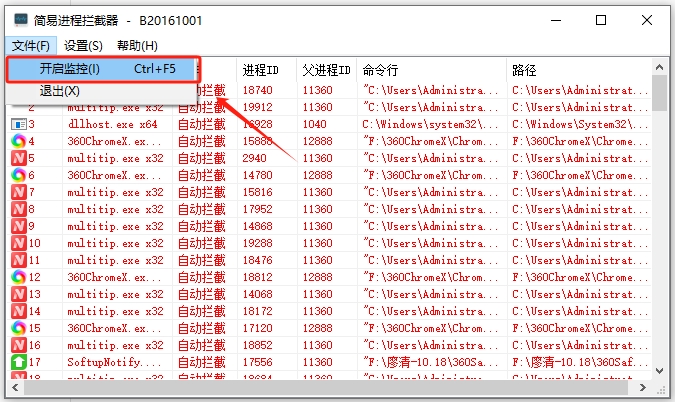The height and width of the screenshot is (402, 675).
Task: Click process ID 15816
Action: pyautogui.click(x=257, y=192)
